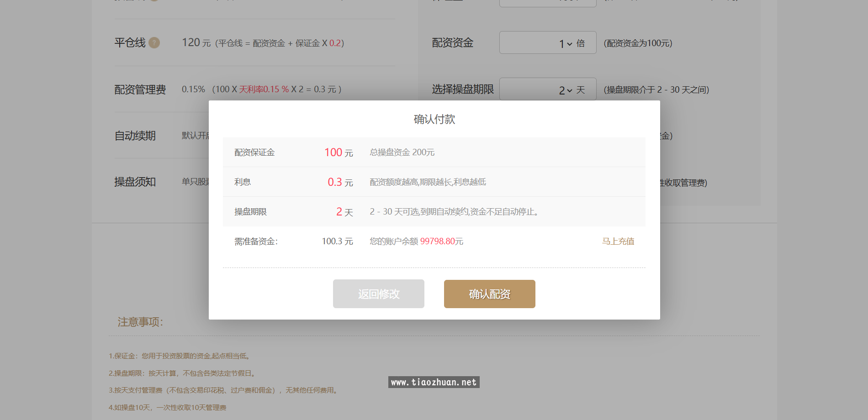Click the 马上充值 recharge link
This screenshot has width=868, height=420.
[x=618, y=241]
